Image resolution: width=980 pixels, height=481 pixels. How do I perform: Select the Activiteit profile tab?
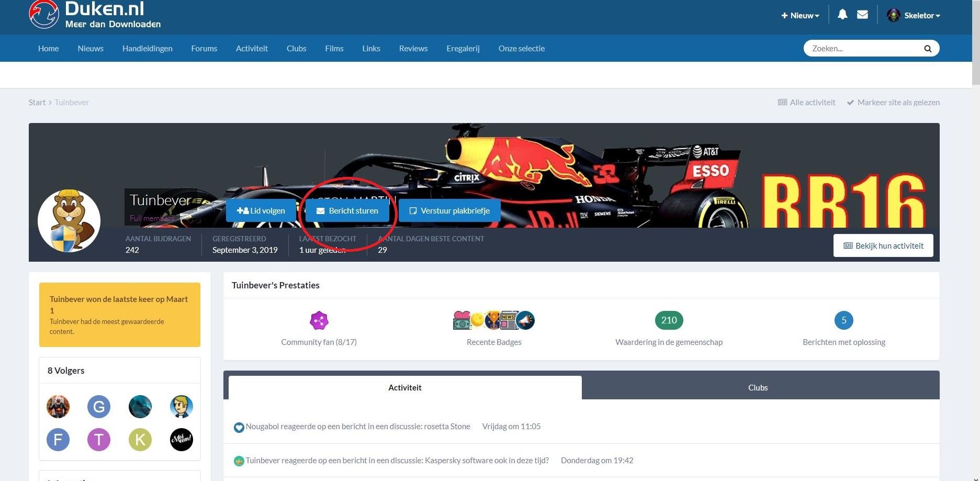(x=405, y=388)
